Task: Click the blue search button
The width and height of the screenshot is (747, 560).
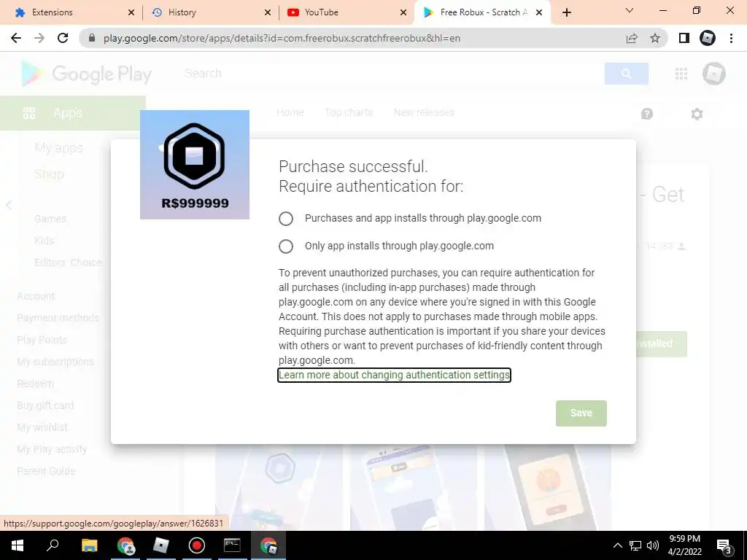Action: (x=627, y=74)
